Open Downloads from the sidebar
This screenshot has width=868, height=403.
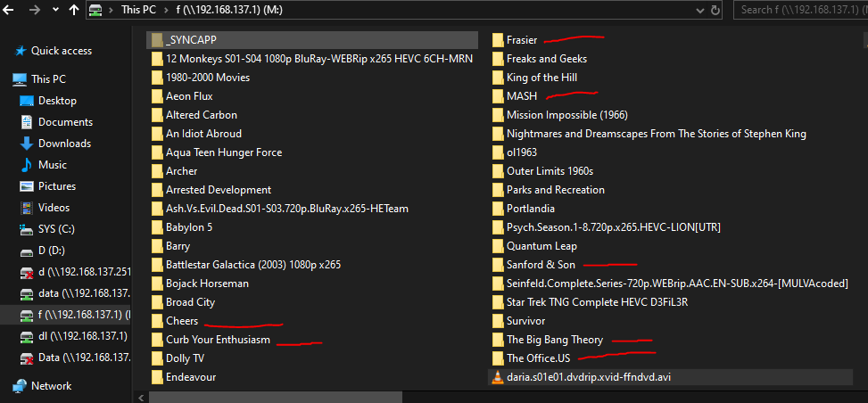[65, 144]
